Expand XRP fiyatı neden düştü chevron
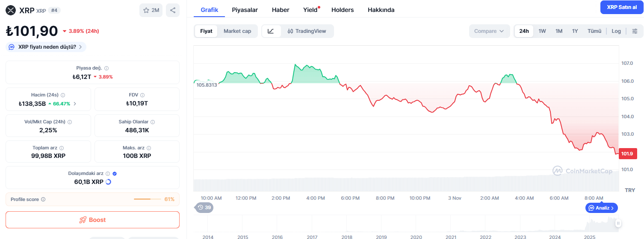 [80, 47]
